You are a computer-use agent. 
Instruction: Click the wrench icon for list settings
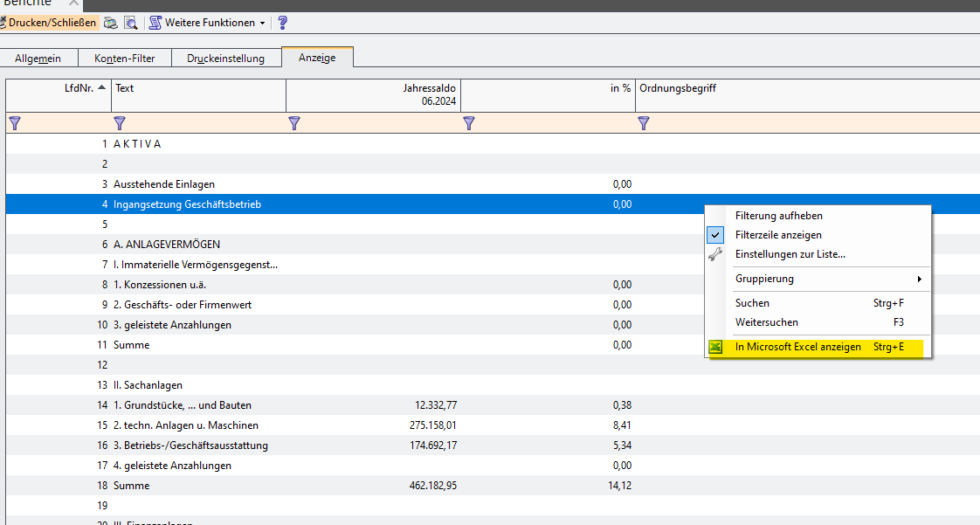click(715, 254)
